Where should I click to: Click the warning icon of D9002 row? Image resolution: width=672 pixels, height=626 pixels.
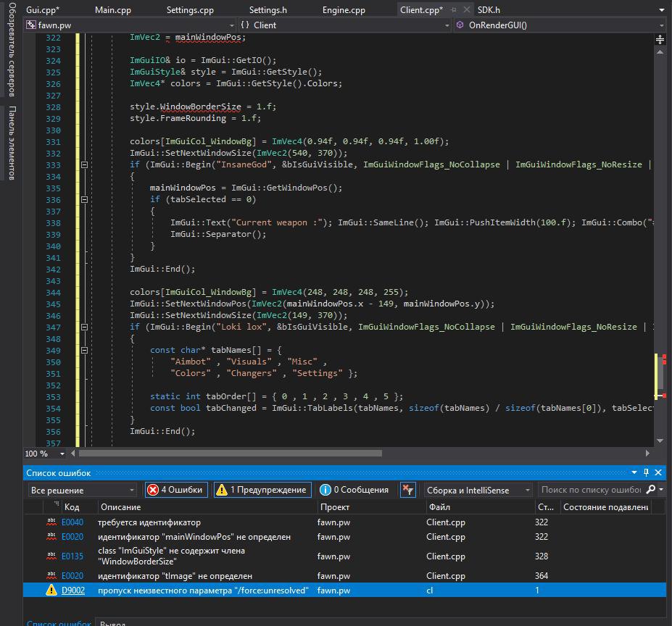click(x=51, y=590)
